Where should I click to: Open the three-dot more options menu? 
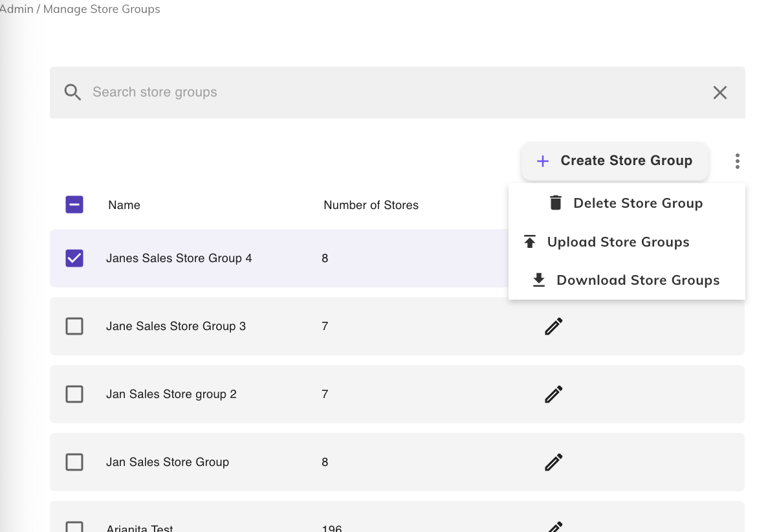737,161
